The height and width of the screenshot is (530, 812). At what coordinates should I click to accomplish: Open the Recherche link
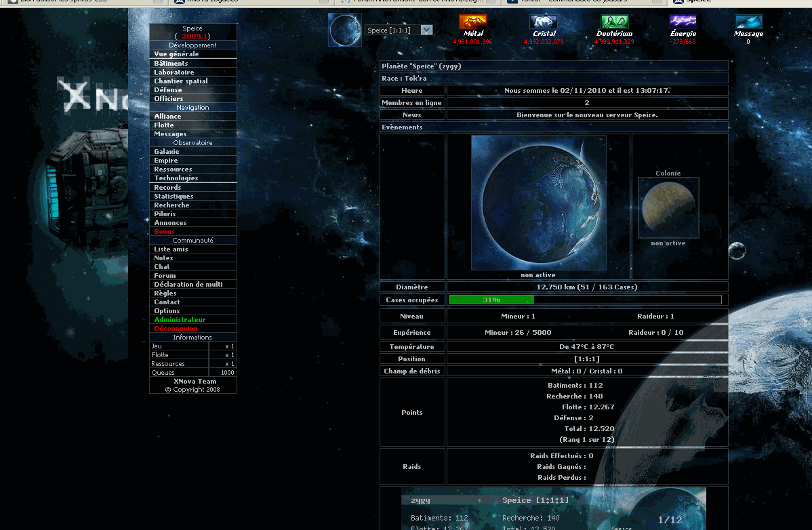(x=171, y=205)
